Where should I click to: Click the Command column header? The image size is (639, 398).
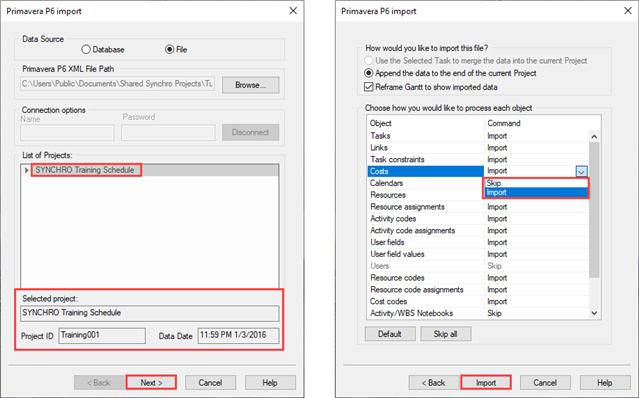pos(504,123)
